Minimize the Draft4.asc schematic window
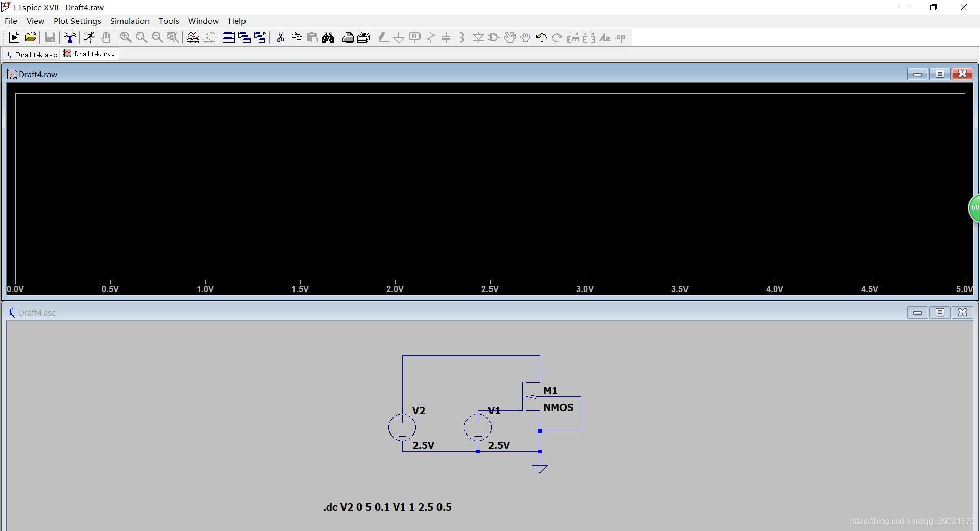 point(917,312)
